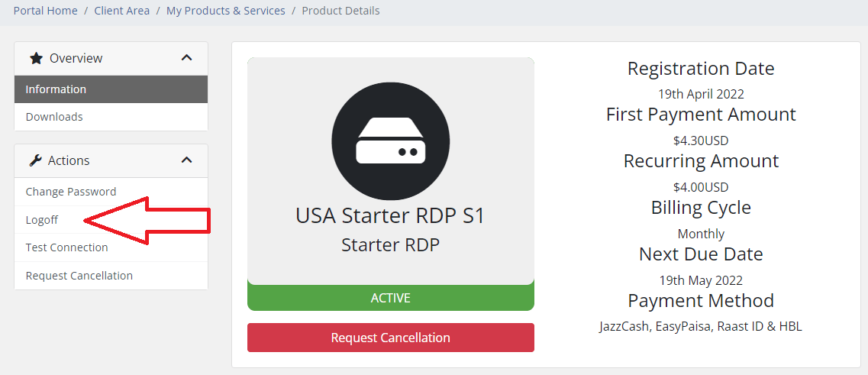This screenshot has width=868, height=375.
Task: Open Change Password action
Action: pos(111,192)
